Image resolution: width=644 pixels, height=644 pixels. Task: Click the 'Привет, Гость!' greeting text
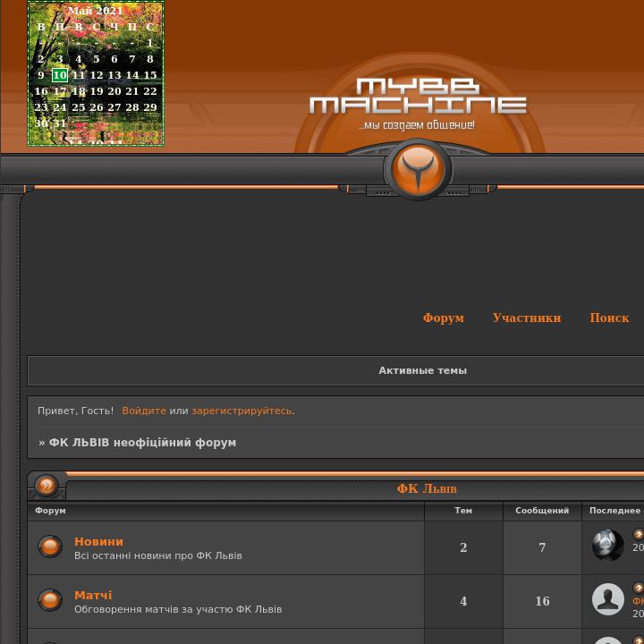point(75,411)
